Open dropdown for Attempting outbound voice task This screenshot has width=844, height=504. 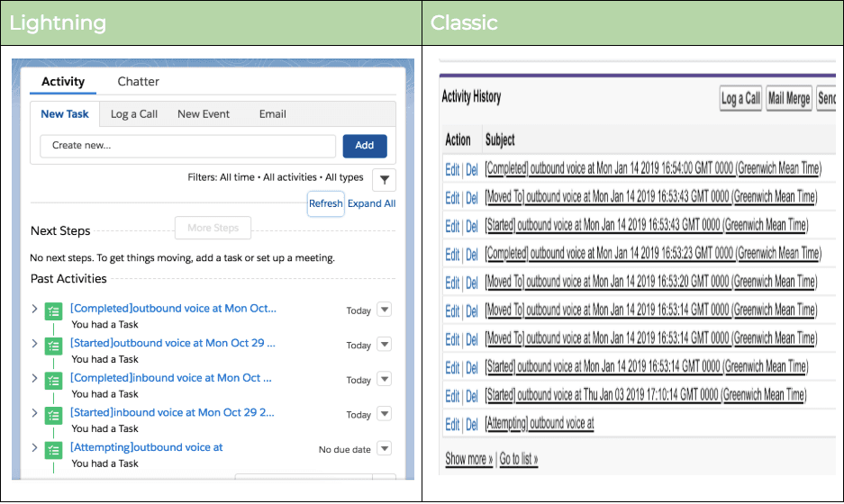coord(384,448)
